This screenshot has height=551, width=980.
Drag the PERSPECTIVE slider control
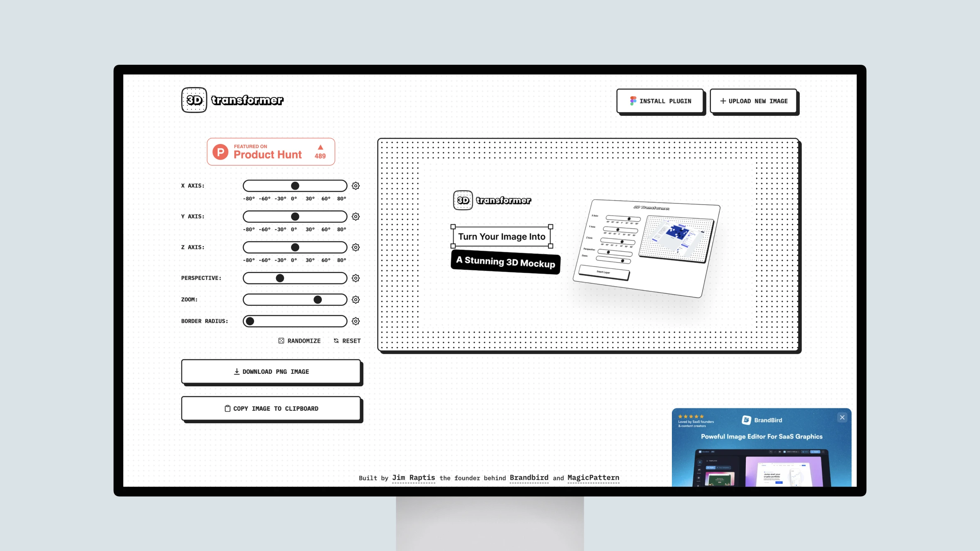(280, 278)
